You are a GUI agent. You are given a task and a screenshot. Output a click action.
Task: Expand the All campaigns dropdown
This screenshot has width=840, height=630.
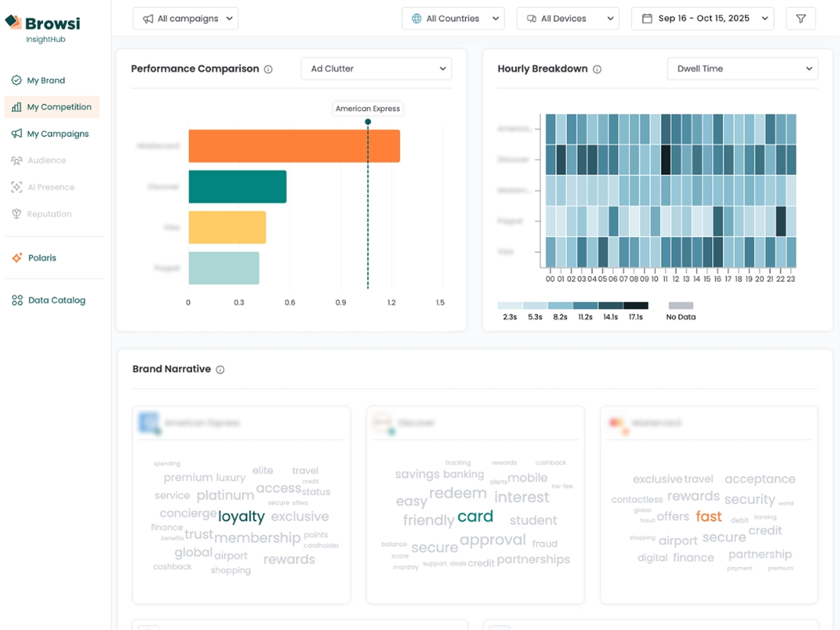click(186, 19)
